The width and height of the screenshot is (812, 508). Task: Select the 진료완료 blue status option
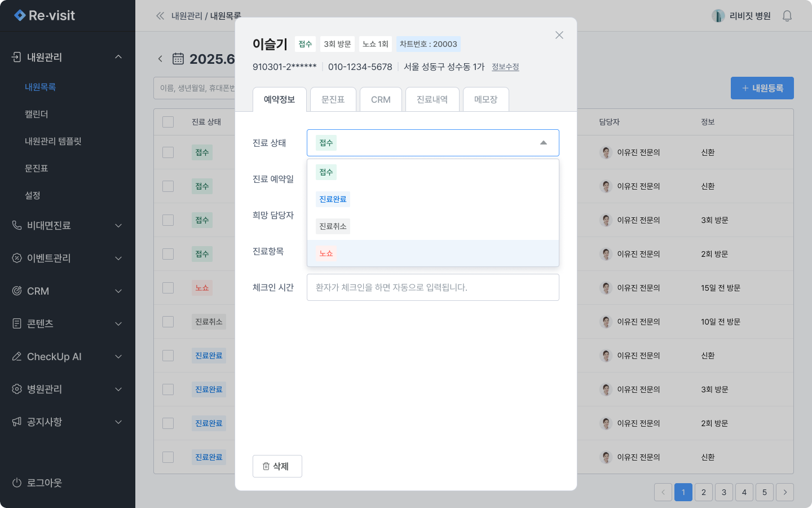coord(333,199)
